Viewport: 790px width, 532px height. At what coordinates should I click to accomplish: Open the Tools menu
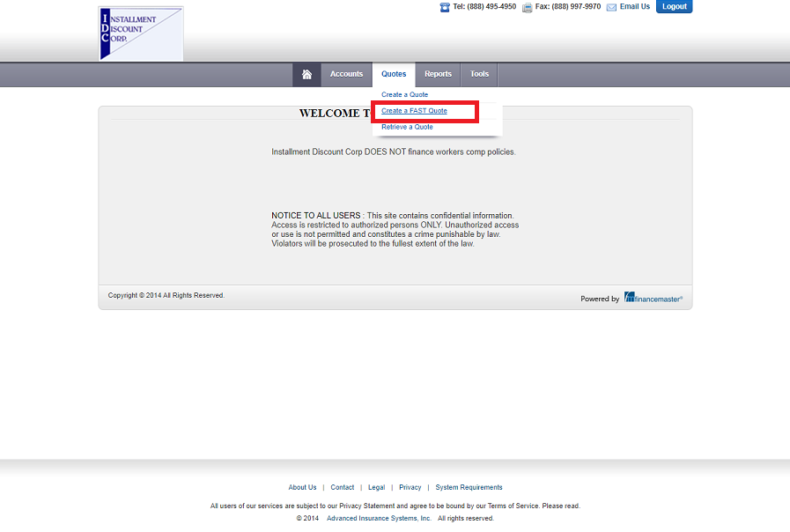479,74
